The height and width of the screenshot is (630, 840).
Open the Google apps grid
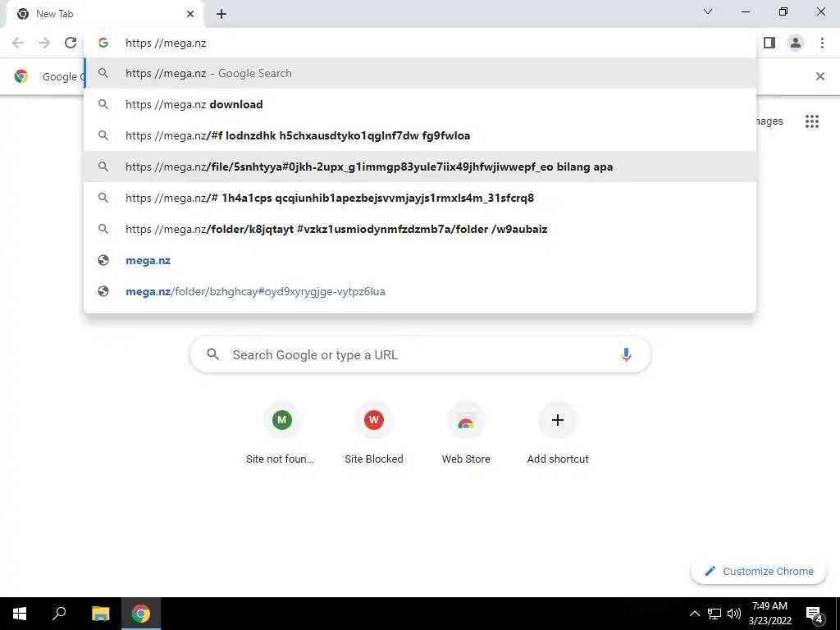click(x=811, y=121)
